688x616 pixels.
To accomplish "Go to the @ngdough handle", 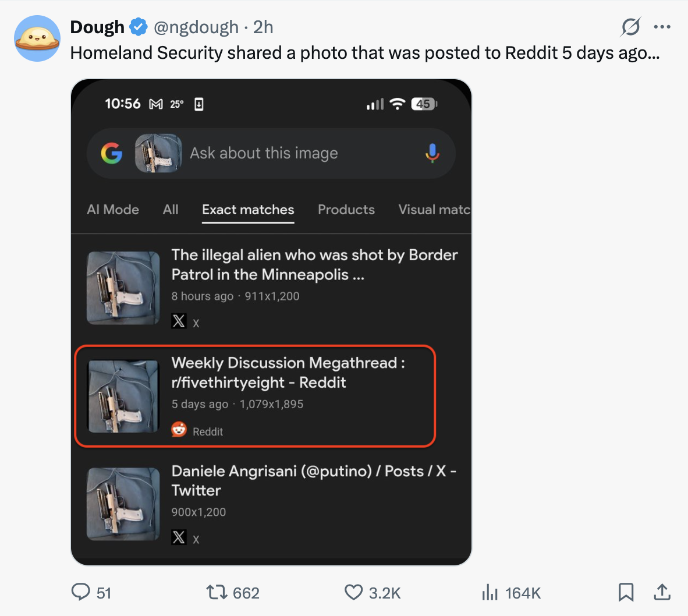I will (196, 27).
